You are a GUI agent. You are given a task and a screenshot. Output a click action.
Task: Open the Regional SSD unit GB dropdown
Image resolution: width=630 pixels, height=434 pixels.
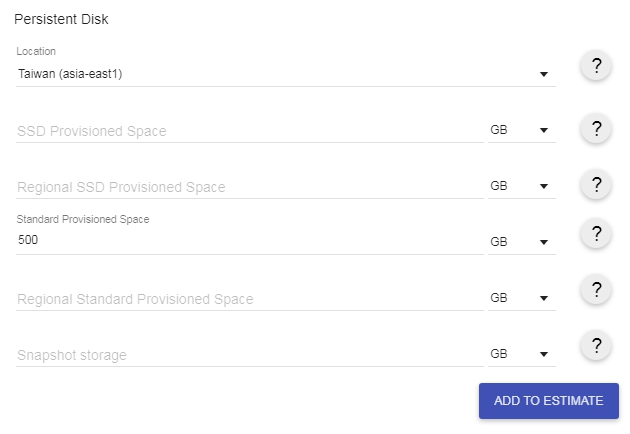tap(520, 187)
